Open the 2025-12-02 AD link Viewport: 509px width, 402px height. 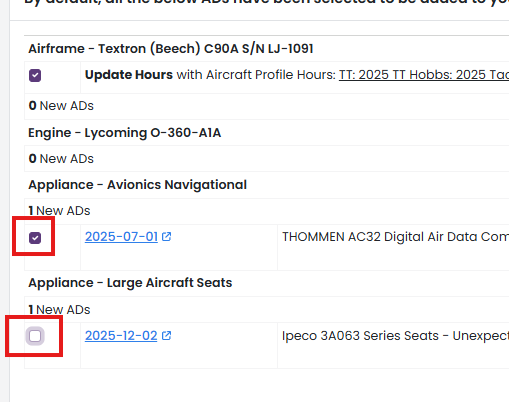pos(121,336)
